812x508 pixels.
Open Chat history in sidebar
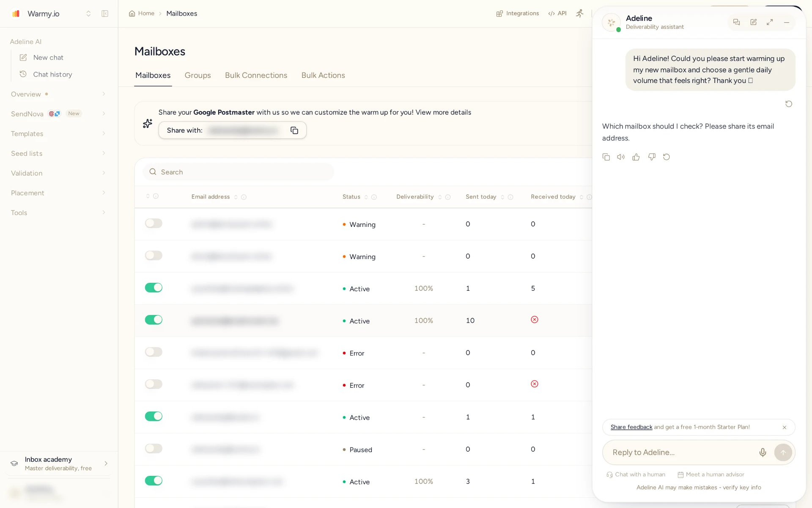point(52,75)
